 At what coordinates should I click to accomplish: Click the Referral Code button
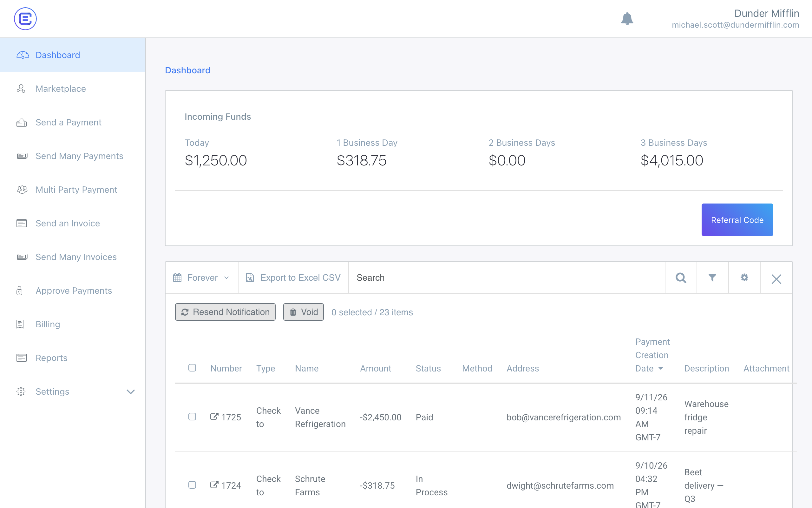[737, 220]
